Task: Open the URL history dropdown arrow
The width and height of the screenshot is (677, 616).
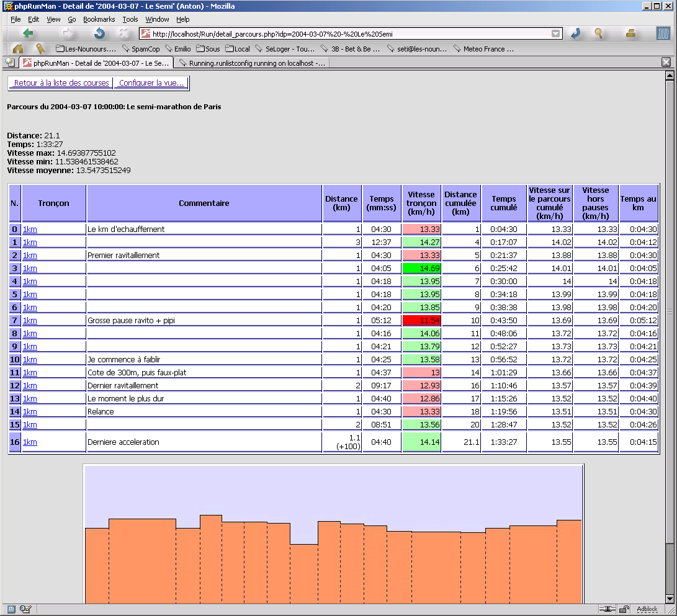Action: (x=556, y=34)
